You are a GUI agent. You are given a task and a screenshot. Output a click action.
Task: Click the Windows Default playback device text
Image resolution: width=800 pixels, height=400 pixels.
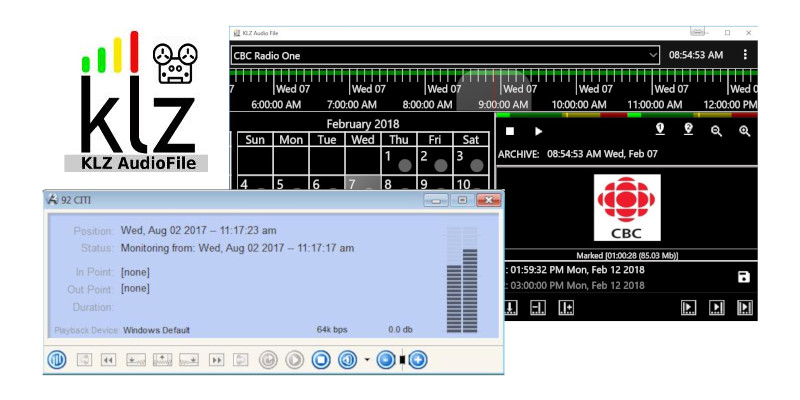pyautogui.click(x=157, y=330)
